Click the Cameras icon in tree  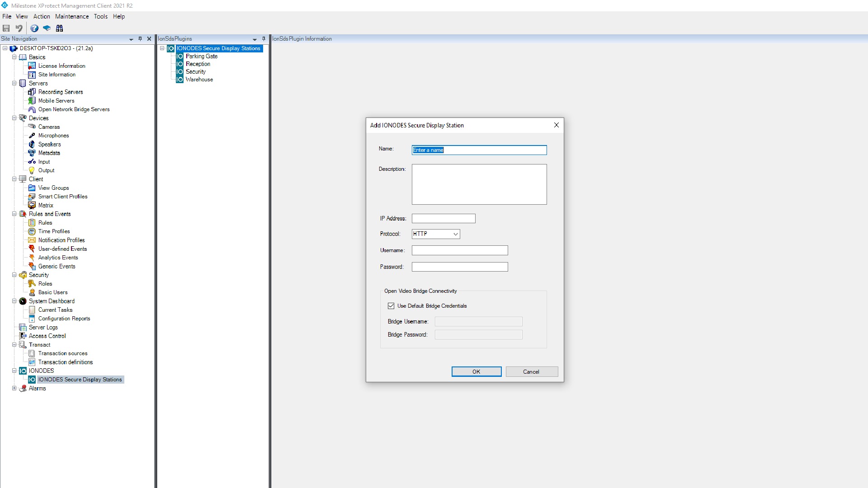(x=32, y=127)
